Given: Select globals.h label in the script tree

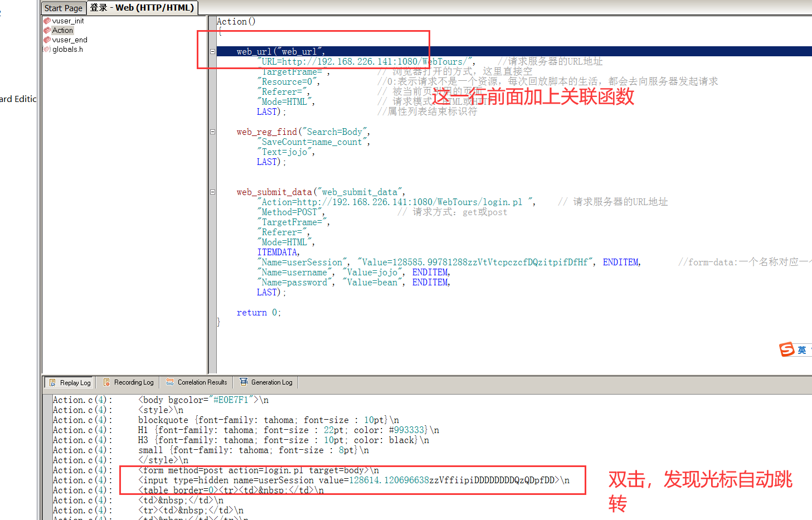Looking at the screenshot, I should pos(67,50).
